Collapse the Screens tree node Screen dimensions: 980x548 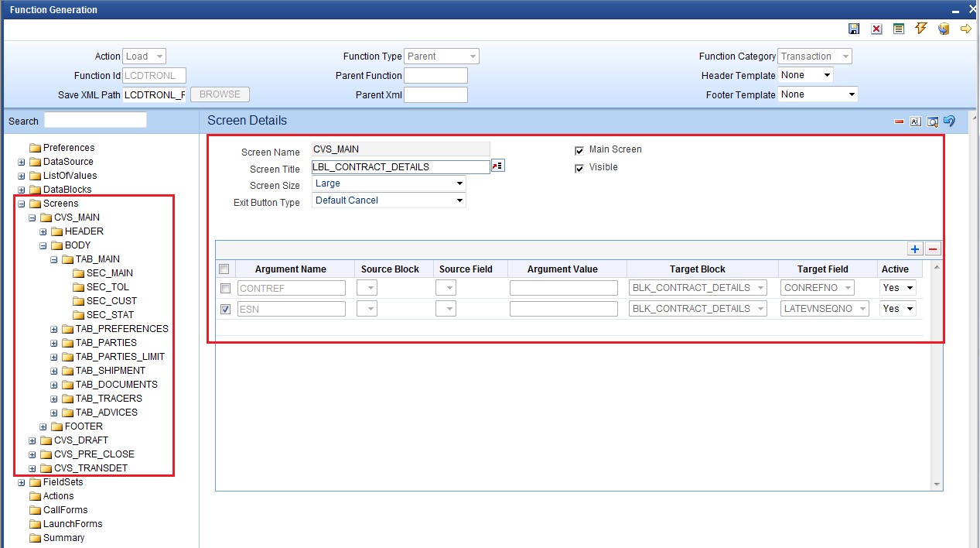click(x=22, y=204)
